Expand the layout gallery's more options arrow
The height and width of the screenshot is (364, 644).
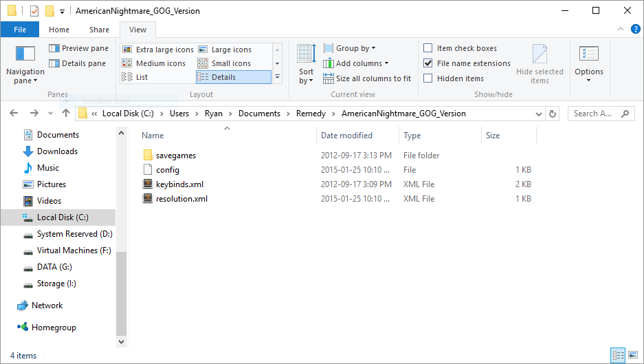point(277,77)
